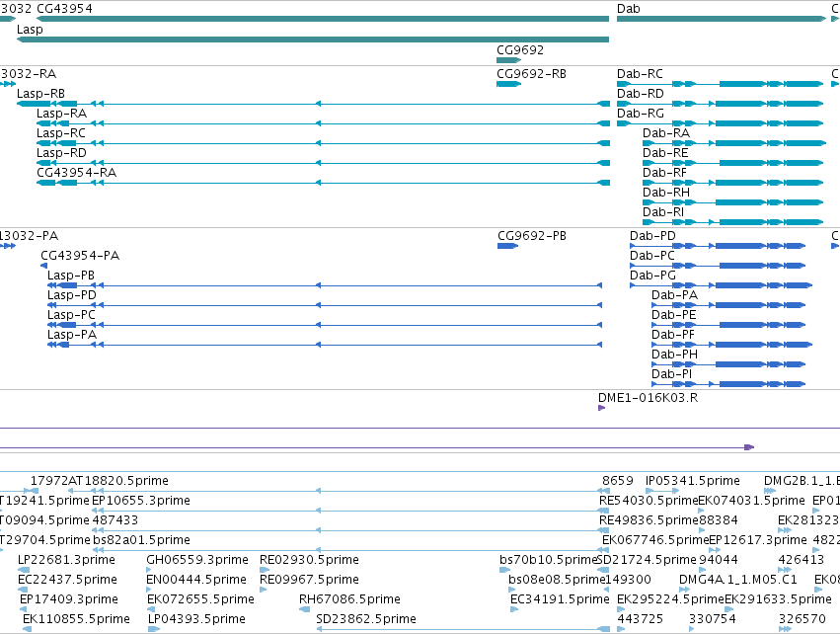Screen dimensions: 840x634
Task: Click the EN00444.5prime EST label
Action: pos(196,580)
